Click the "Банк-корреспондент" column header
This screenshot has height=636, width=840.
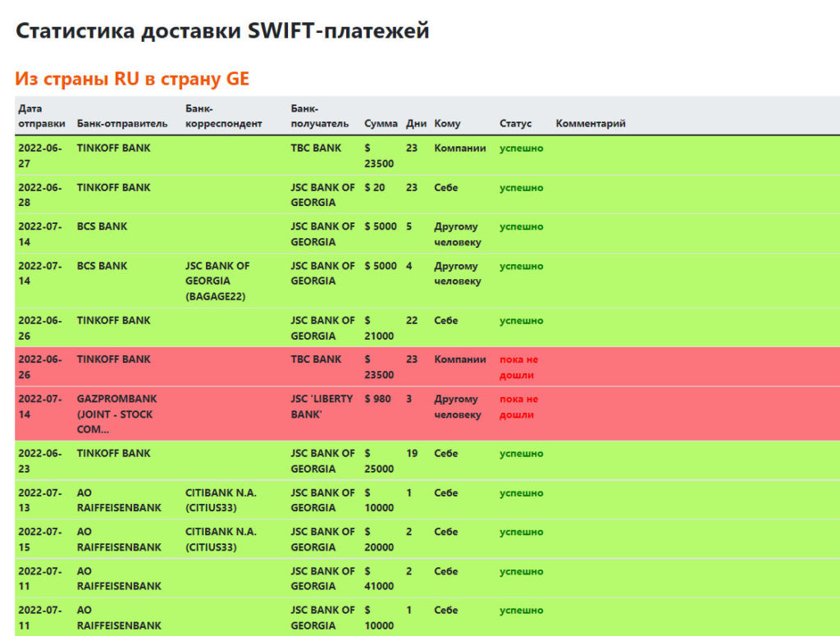[223, 116]
